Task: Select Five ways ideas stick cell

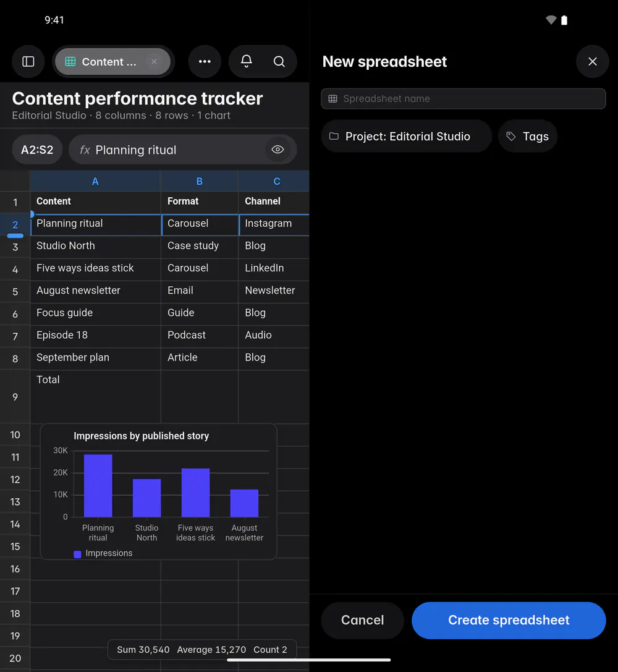Action: [96, 268]
